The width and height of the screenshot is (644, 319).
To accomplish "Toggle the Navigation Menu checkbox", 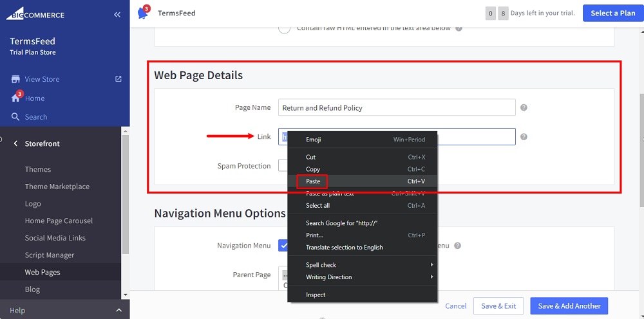I will click(283, 245).
